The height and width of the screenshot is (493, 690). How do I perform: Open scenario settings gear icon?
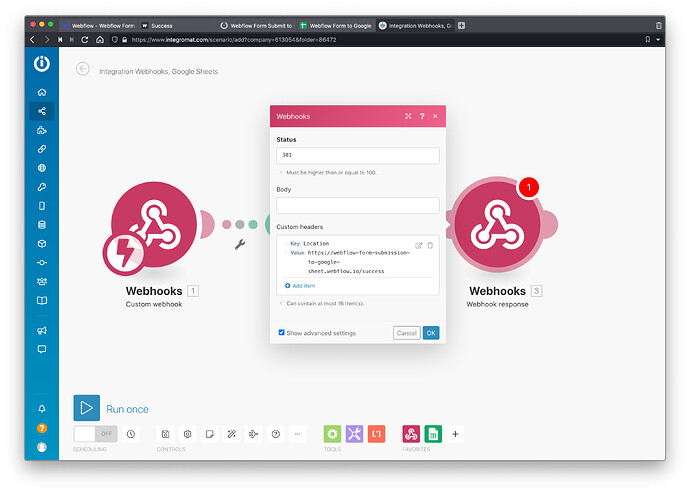187,434
